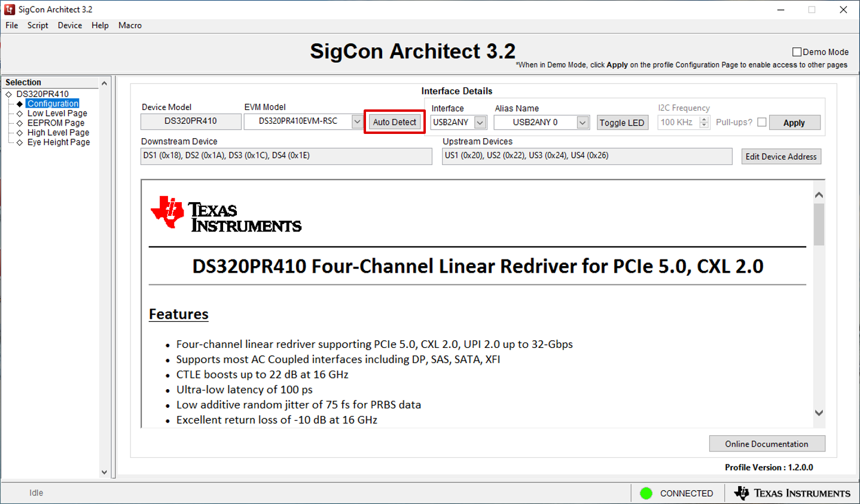The width and height of the screenshot is (860, 504).
Task: Click the Texas Instruments logo in status bar
Action: coord(792,493)
